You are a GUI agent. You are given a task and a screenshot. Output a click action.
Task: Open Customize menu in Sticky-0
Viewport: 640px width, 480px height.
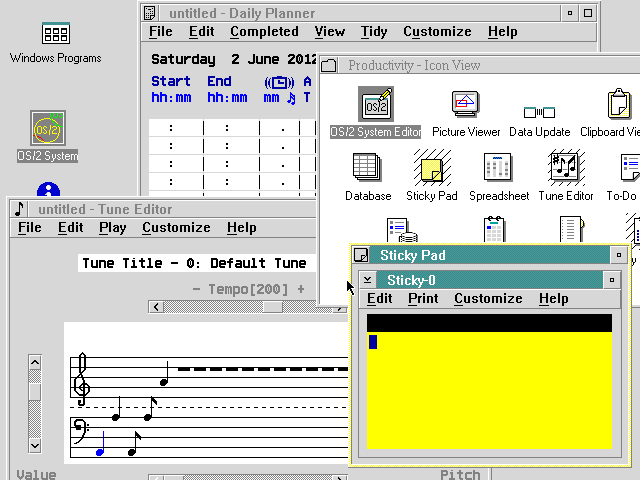(488, 299)
